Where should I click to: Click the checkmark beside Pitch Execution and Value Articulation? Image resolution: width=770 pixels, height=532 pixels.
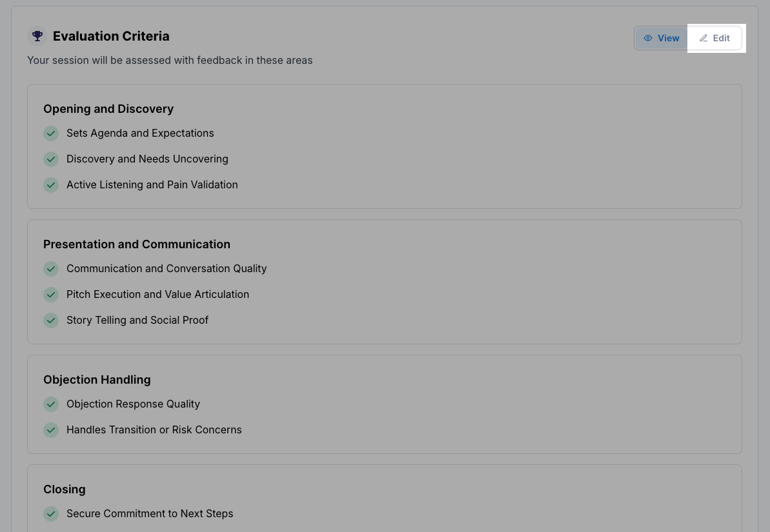point(51,295)
